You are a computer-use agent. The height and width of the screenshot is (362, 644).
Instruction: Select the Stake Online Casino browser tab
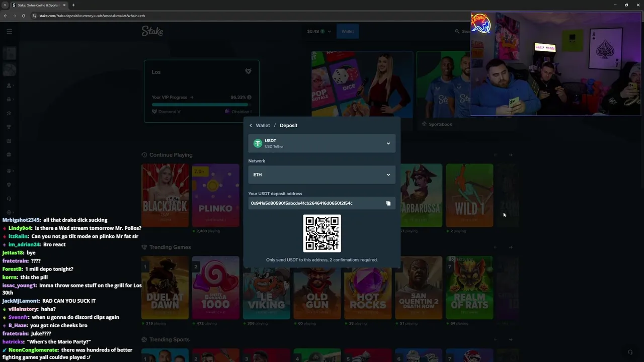point(39,5)
